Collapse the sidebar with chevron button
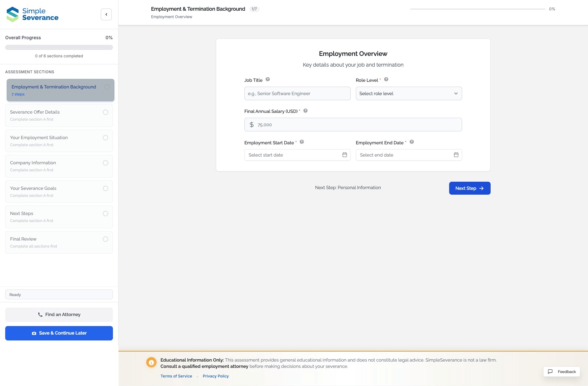588x386 pixels. click(106, 14)
